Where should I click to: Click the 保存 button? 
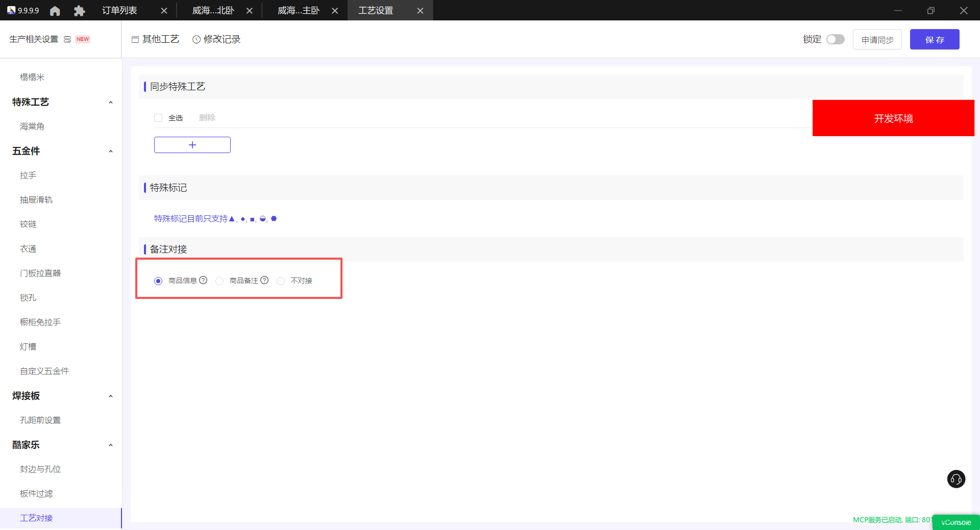[935, 39]
